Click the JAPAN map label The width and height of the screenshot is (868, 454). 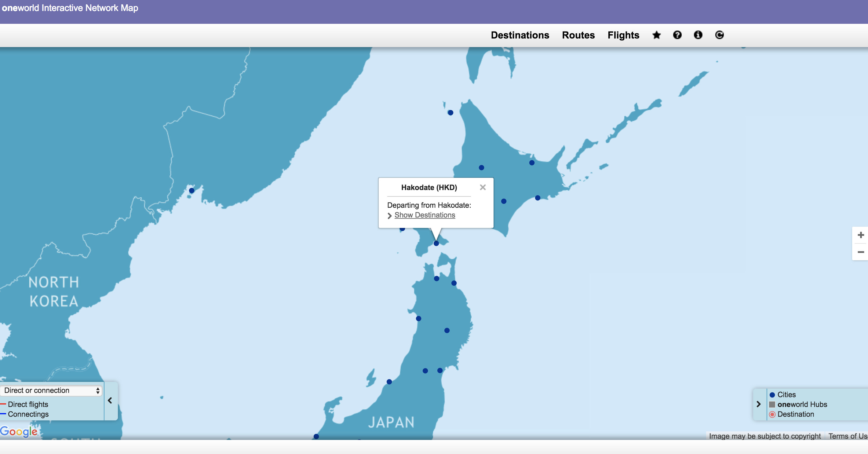[391, 422]
